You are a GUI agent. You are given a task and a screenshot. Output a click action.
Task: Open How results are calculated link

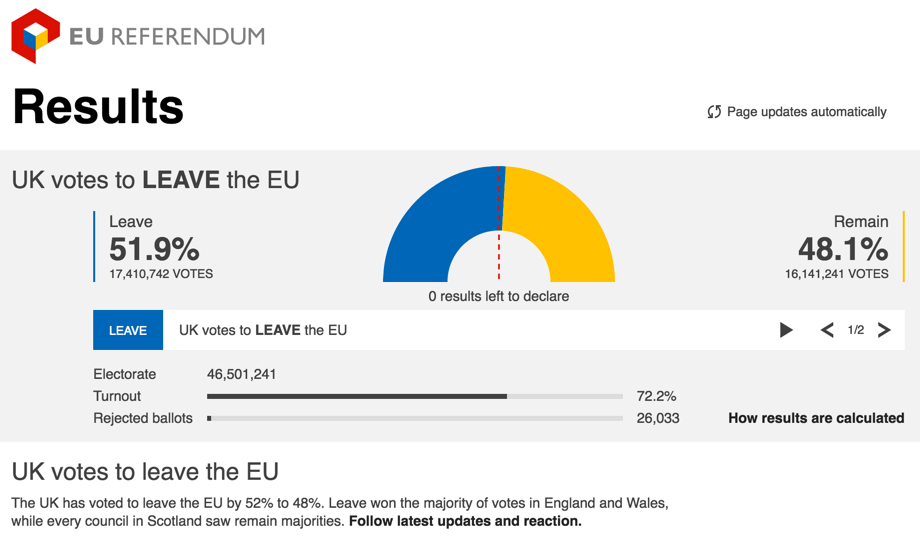(x=816, y=418)
